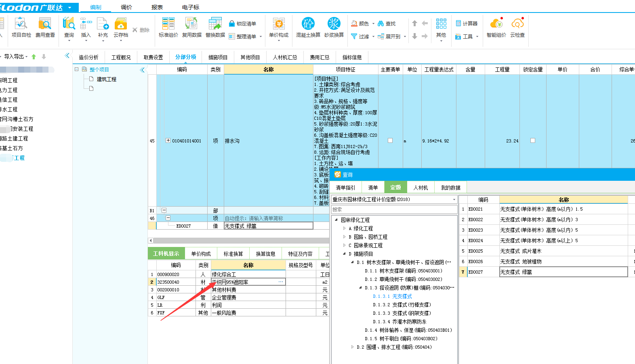Screen dimensions: 635x364
Task: Open 砂浆换算 mortar conversion tool
Action: click(334, 27)
